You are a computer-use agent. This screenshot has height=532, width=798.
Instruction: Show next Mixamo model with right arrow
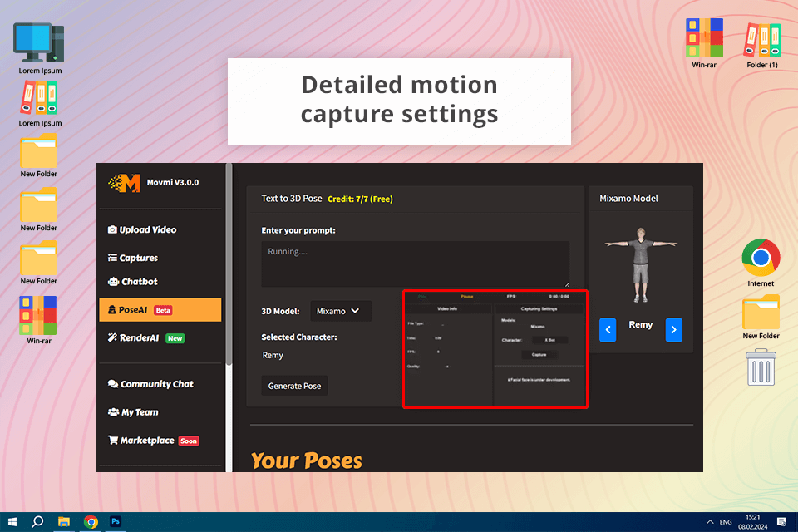point(674,330)
